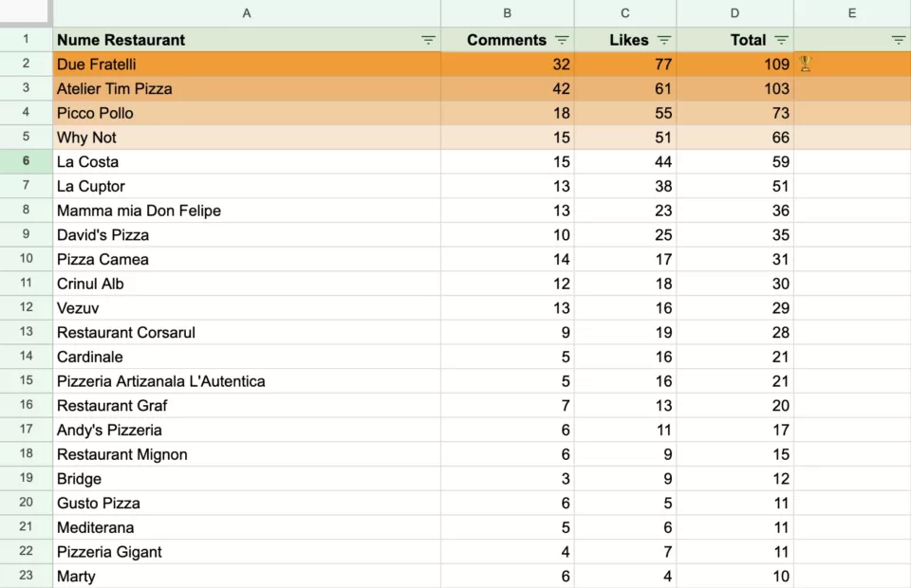Image resolution: width=911 pixels, height=588 pixels.
Task: Expand the Total column filter dropdown
Action: coord(781,40)
